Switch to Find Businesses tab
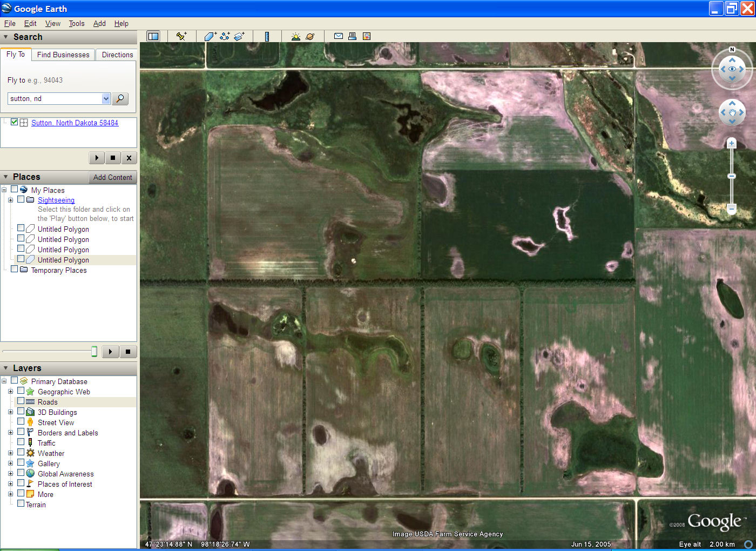Image resolution: width=756 pixels, height=551 pixels. point(63,55)
